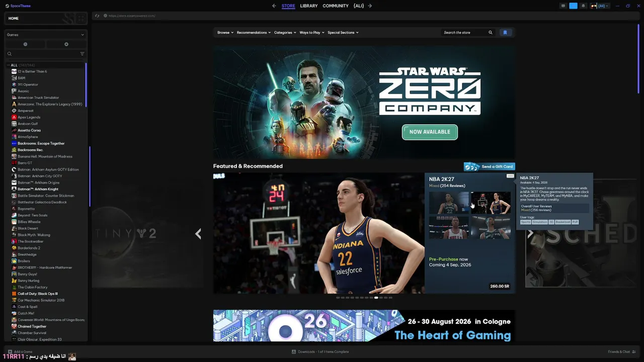Open the Steam notifications bell

coord(583,6)
